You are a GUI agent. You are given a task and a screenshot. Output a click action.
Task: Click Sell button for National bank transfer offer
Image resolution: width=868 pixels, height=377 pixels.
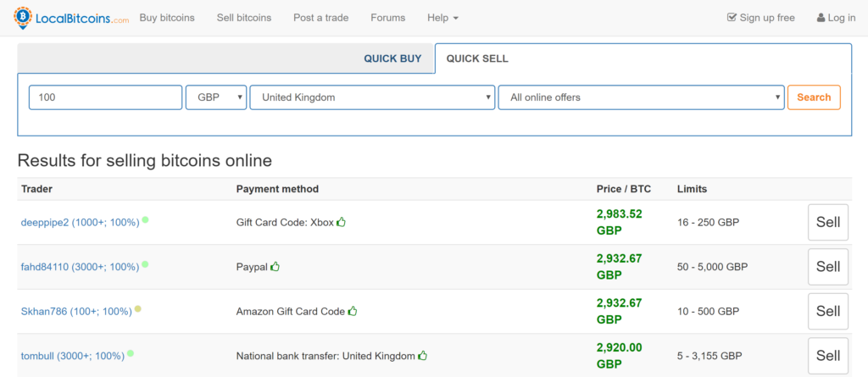[828, 356]
